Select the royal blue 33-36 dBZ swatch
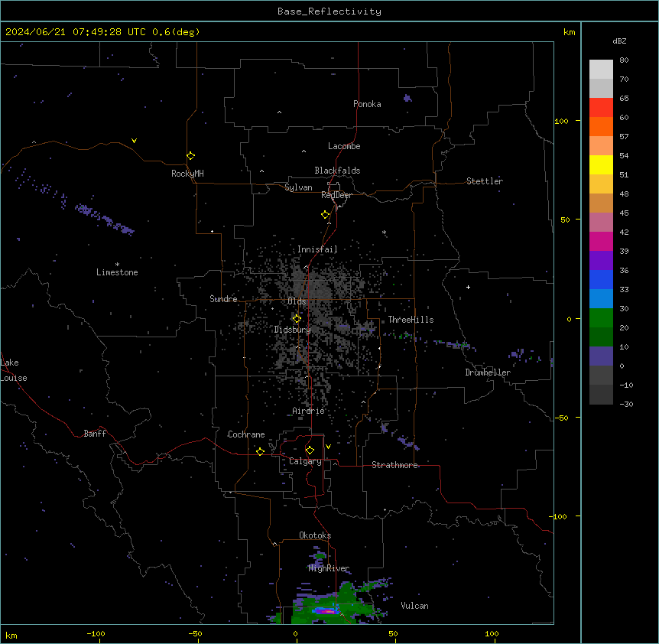 pyautogui.click(x=601, y=279)
